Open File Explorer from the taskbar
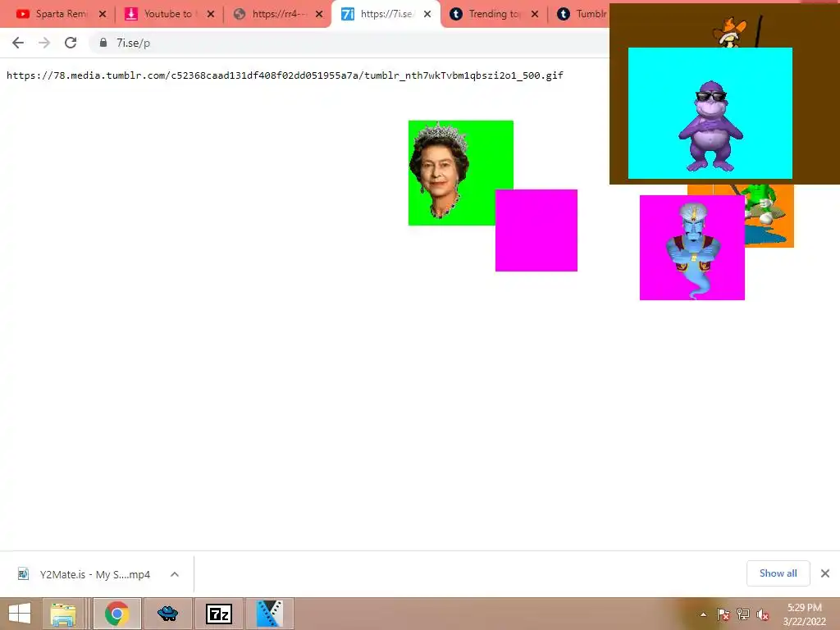Image resolution: width=840 pixels, height=630 pixels. point(63,614)
